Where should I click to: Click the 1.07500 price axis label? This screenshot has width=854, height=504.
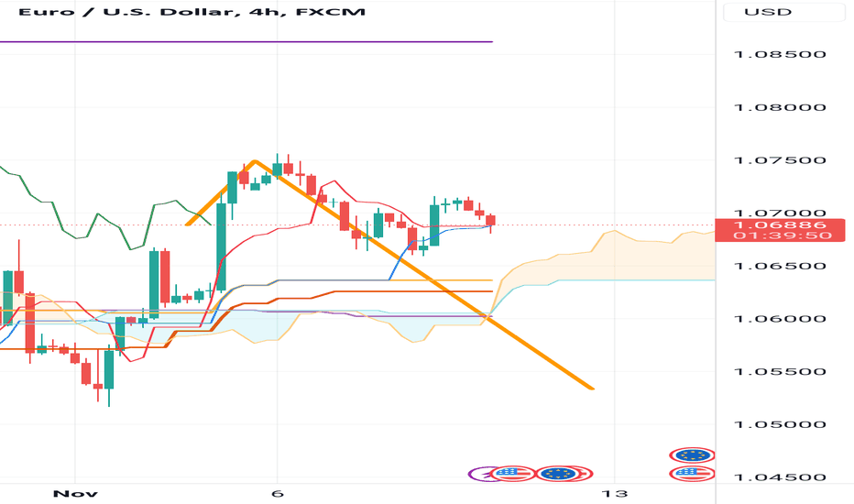[x=780, y=160]
